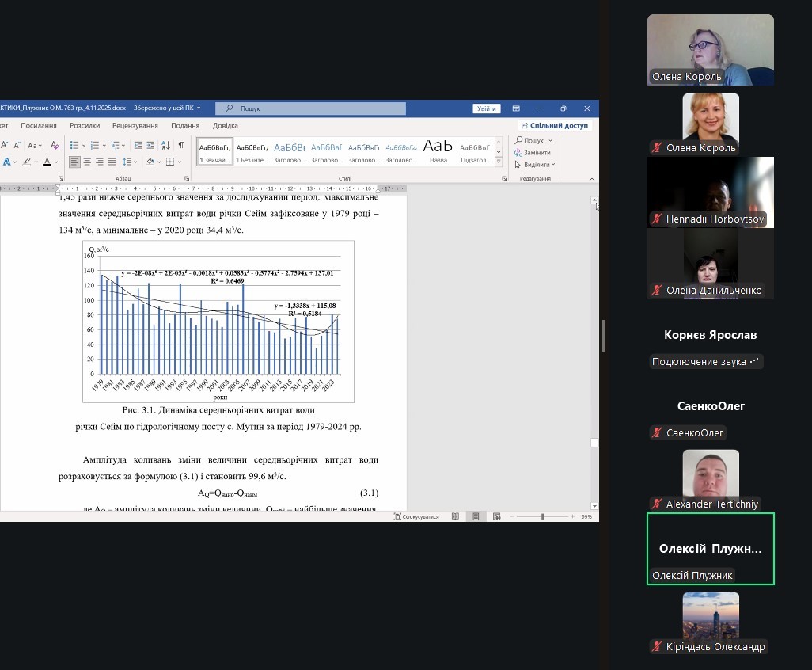Apply center paragraph alignment
812x670 pixels.
87,162
